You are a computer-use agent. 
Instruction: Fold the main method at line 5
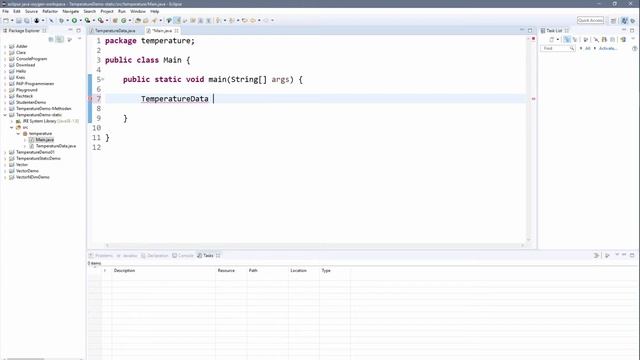click(103, 79)
